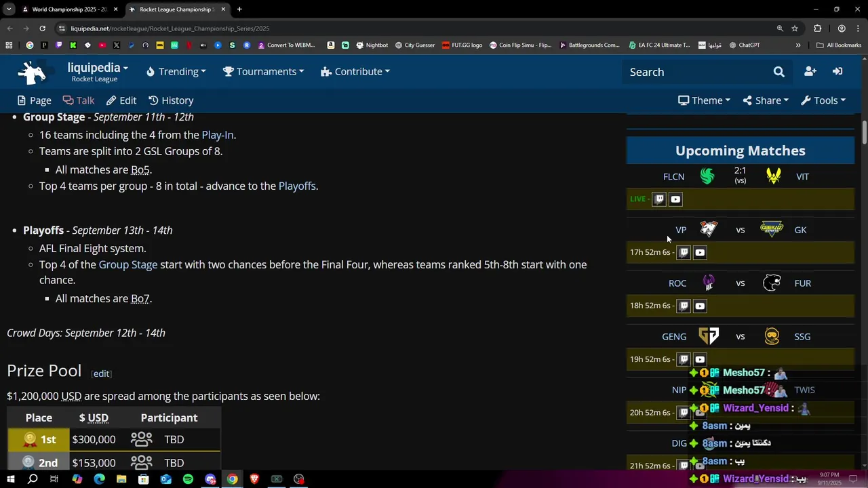Viewport: 868px width, 488px height.
Task: Open the browser extensions menu
Action: coord(817,28)
